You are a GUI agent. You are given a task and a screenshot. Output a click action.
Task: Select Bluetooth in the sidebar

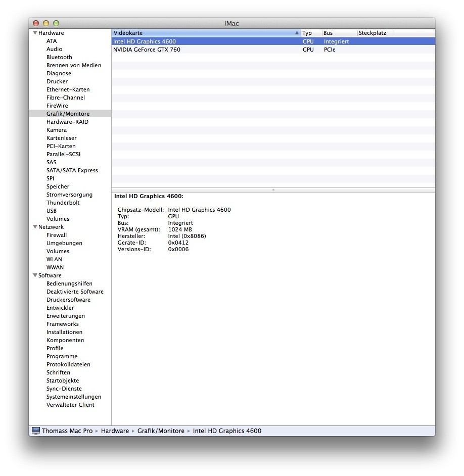59,57
